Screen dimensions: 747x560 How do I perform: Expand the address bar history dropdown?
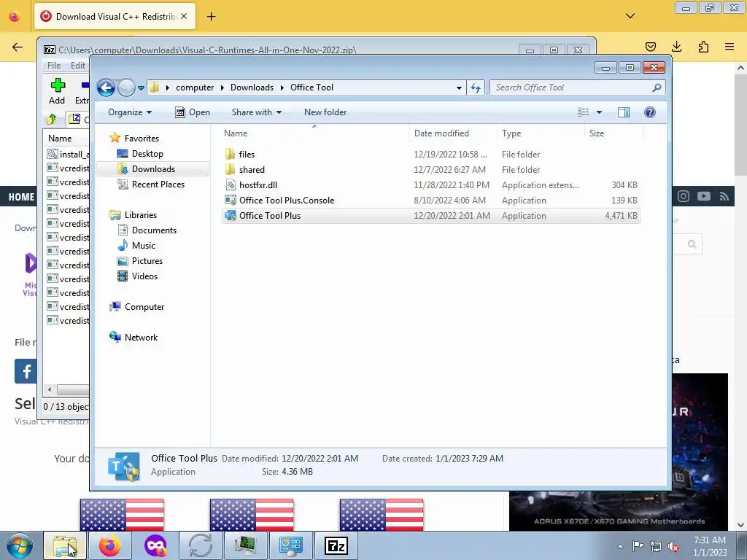click(459, 87)
